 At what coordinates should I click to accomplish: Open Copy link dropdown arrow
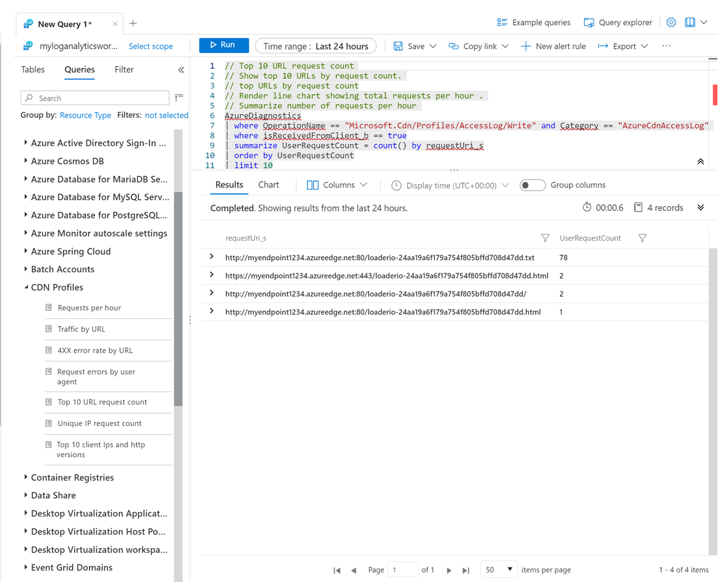[x=505, y=46]
